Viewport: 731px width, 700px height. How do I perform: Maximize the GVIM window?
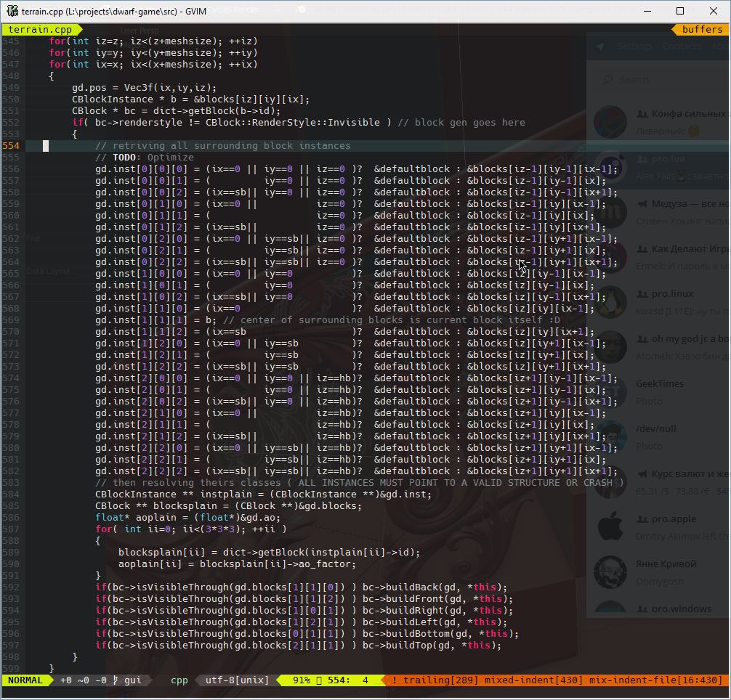[x=680, y=11]
